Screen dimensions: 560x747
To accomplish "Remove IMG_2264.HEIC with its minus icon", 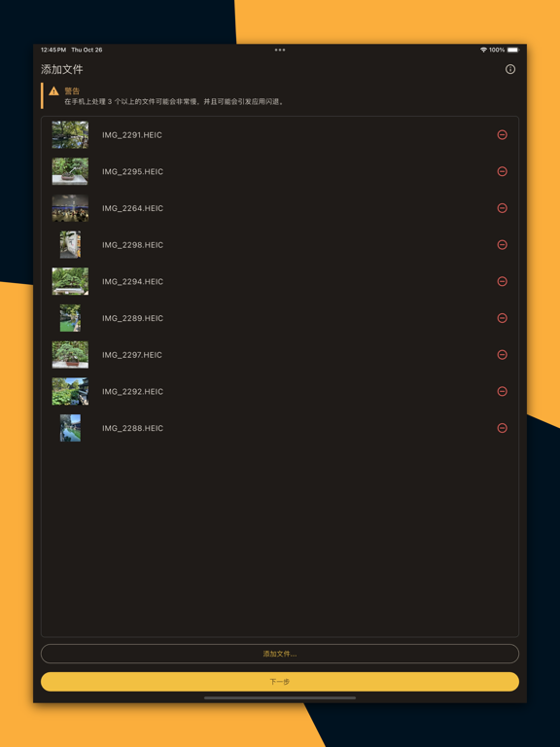I will tap(502, 208).
